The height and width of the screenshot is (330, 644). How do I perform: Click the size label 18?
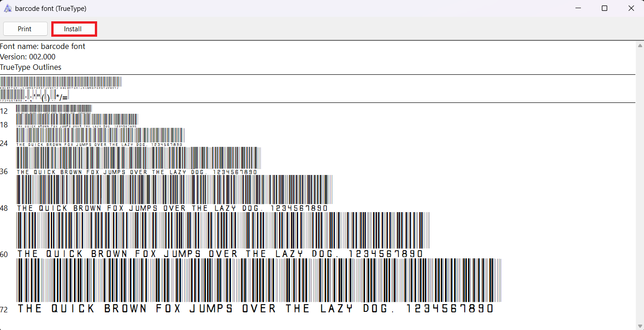(x=4, y=125)
